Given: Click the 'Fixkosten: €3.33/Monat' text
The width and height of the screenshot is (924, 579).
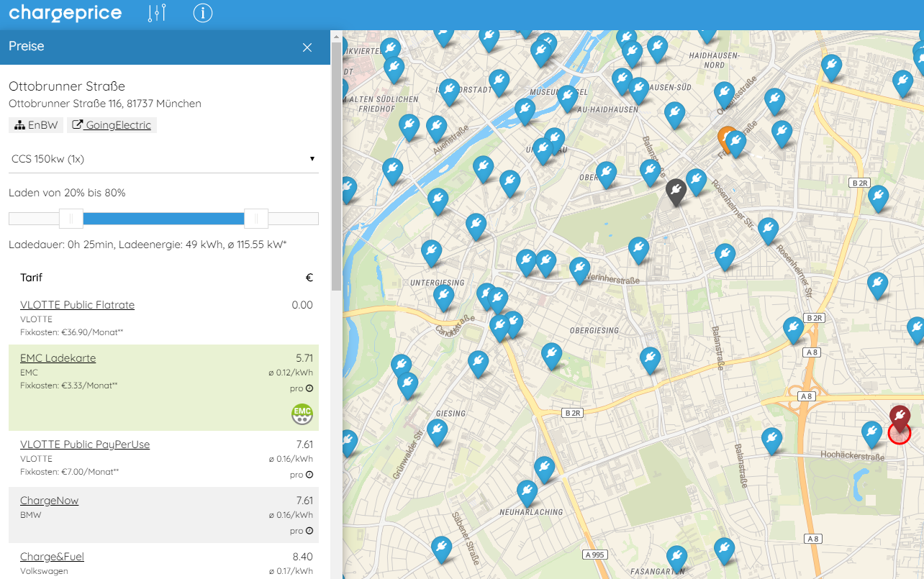Looking at the screenshot, I should click(x=69, y=386).
